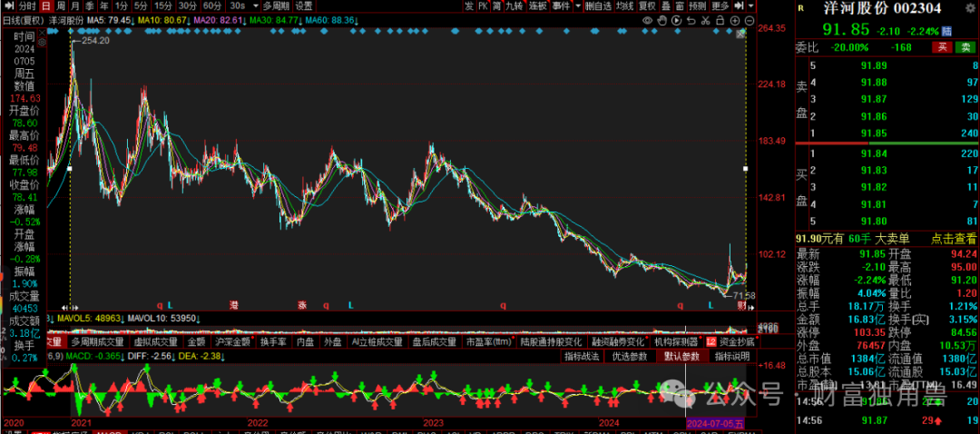This screenshot has width=980, height=434.
Task: Switch to 30分 chart period
Action: (188, 5)
